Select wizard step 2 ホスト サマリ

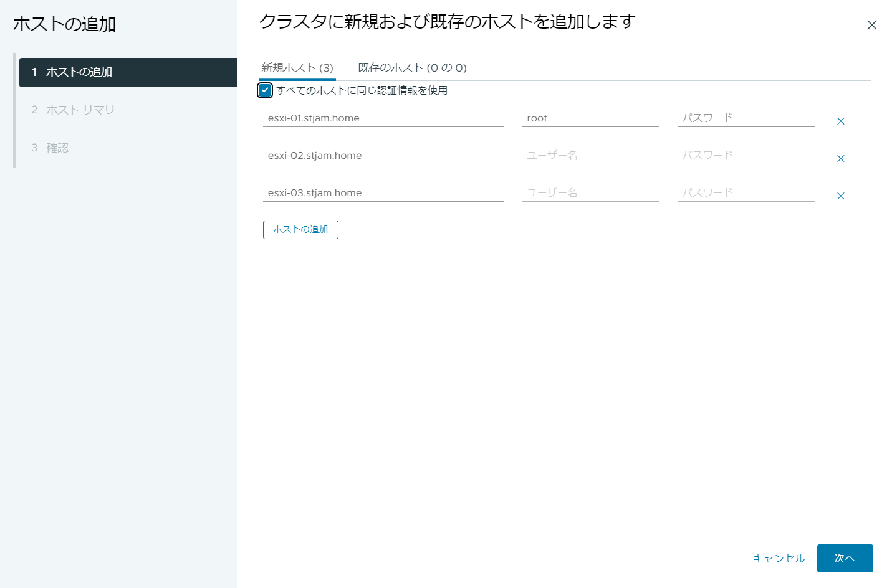click(128, 110)
